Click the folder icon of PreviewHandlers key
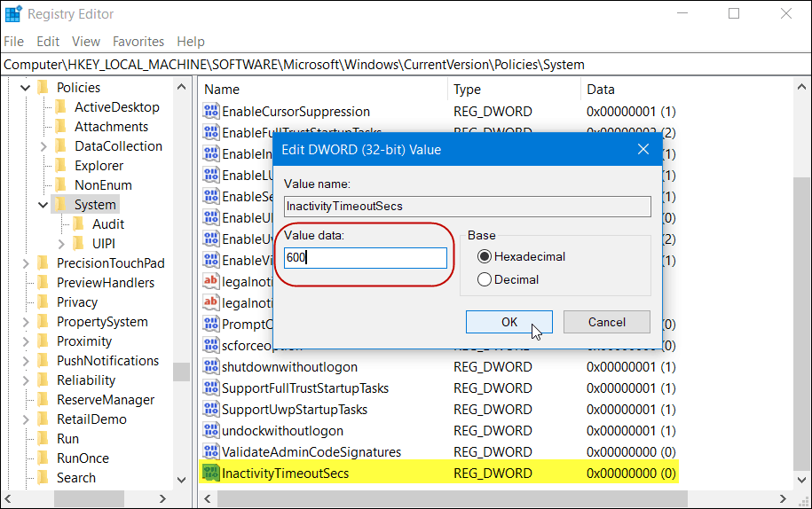This screenshot has width=812, height=509. coord(43,283)
